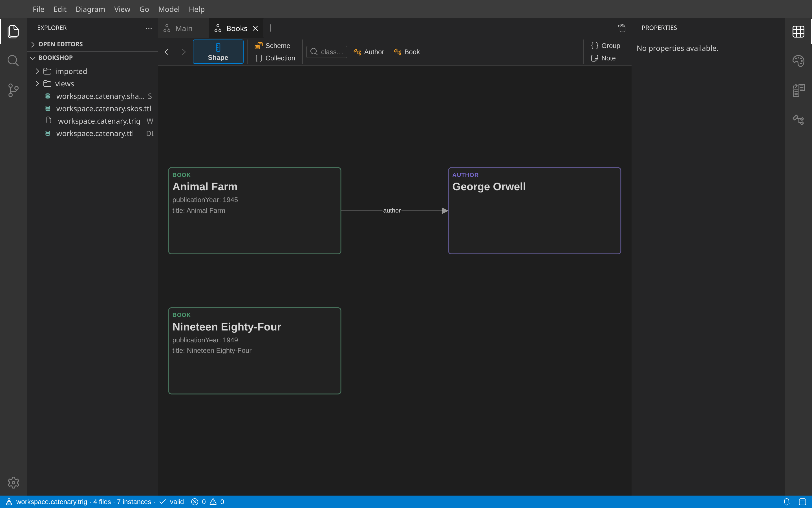Click the copy/export icon above the toolbar
The height and width of the screenshot is (508, 812).
[x=622, y=28]
